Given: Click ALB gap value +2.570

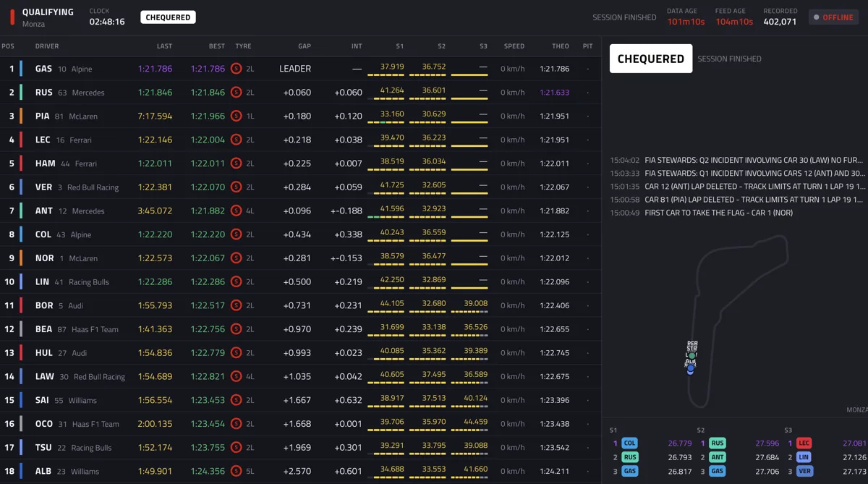Looking at the screenshot, I should pos(297,471).
